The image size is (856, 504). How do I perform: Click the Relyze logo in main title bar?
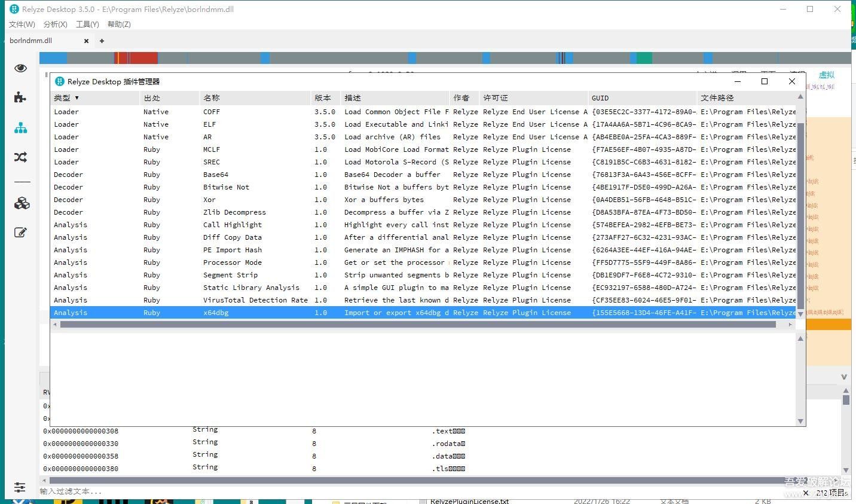point(14,9)
